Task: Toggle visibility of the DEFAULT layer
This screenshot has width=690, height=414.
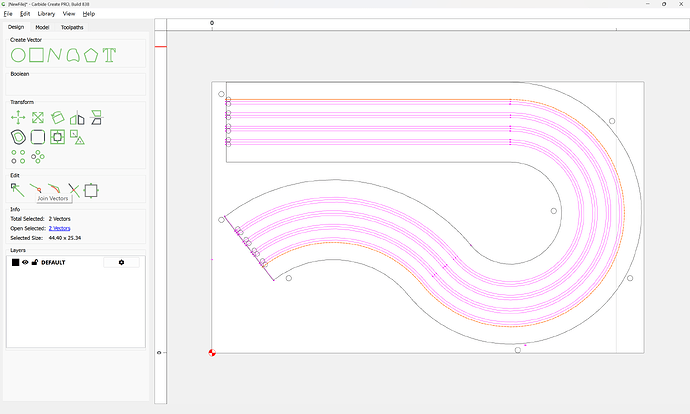Action: pyautogui.click(x=26, y=262)
